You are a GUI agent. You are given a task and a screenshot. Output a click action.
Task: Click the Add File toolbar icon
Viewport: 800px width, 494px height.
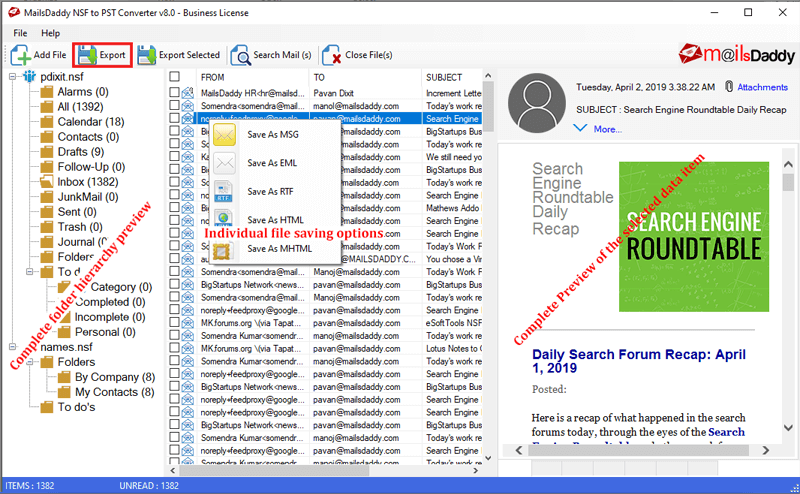click(20, 55)
